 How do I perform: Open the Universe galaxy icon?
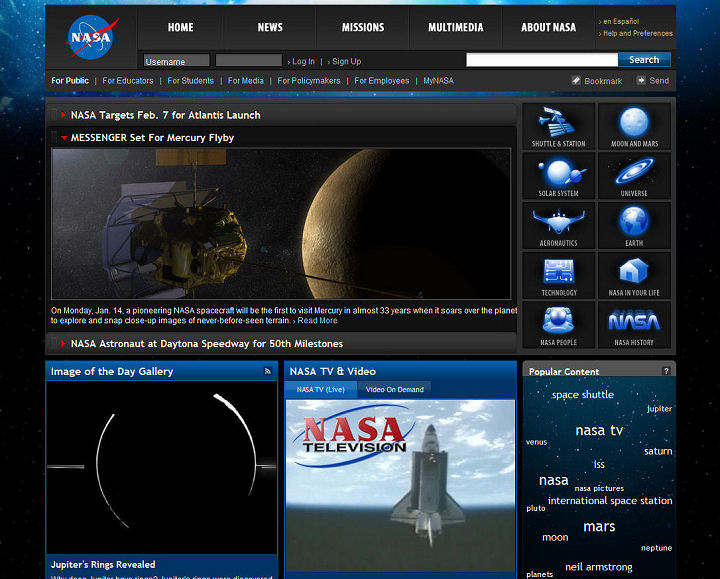click(634, 176)
